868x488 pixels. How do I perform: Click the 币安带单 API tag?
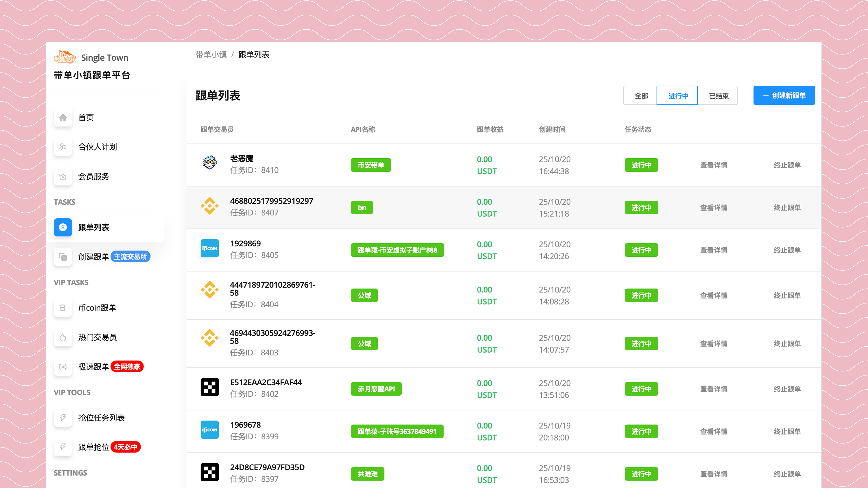coord(371,165)
